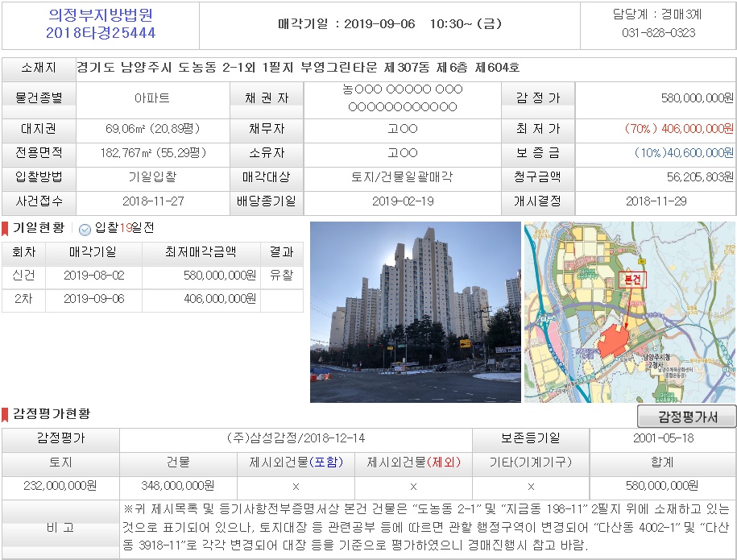Click the phone number 031-828-0323
This screenshot has width=737, height=560.
coord(659,32)
